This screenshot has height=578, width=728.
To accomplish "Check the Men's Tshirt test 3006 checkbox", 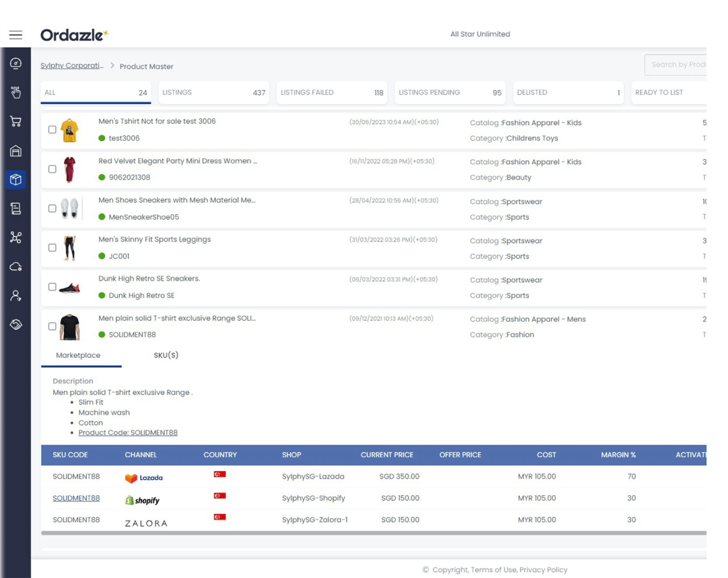I will 52,130.
